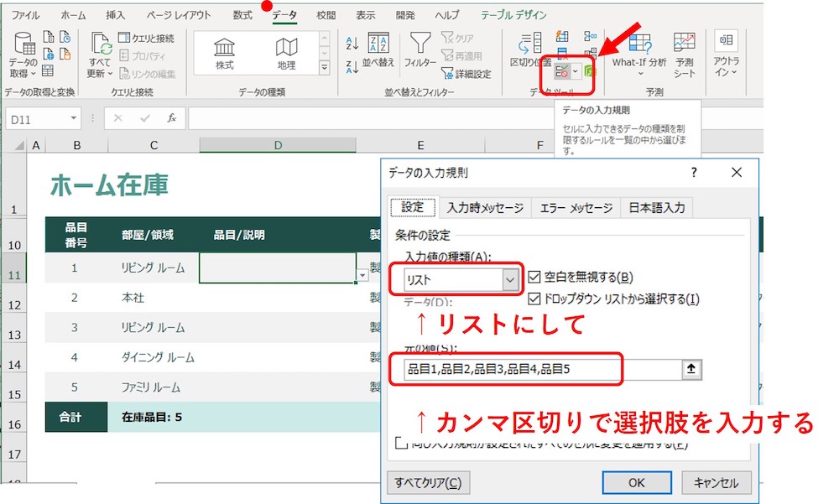Open the リスト input type dropdown
Image resolution: width=839 pixels, height=504 pixels.
510,280
